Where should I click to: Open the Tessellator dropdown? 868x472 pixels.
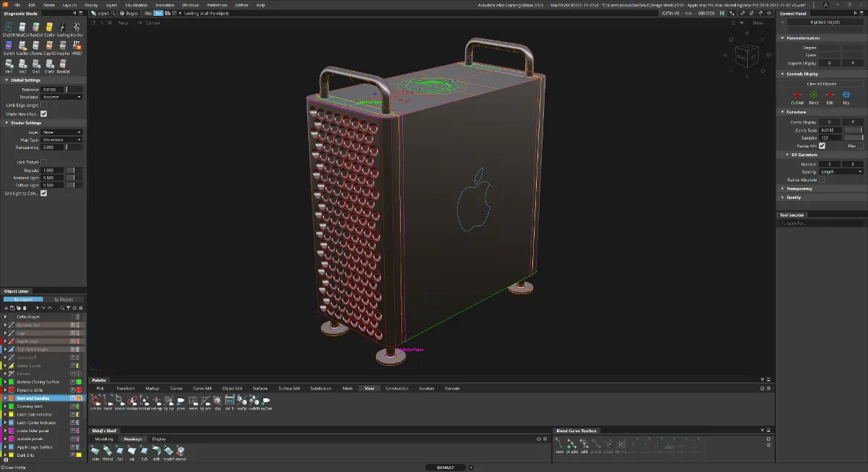[x=61, y=97]
